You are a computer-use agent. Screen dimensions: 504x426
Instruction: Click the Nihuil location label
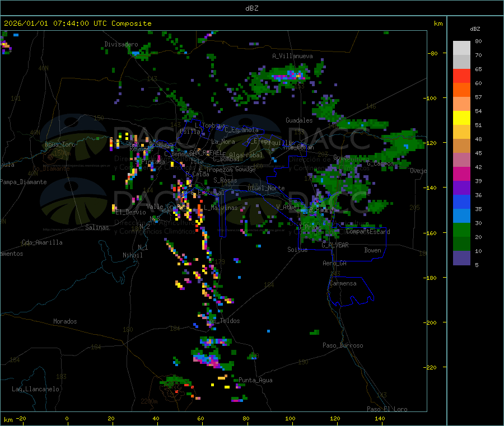(x=132, y=255)
